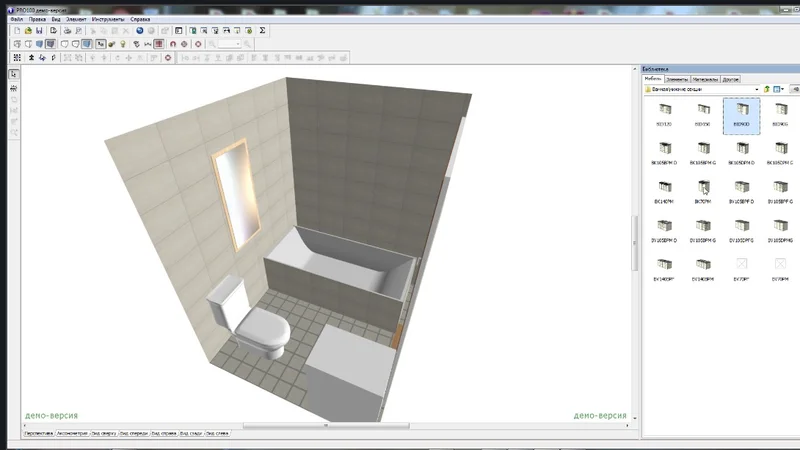Expand the library folder path dropdown
This screenshot has width=800, height=450.
757,89
